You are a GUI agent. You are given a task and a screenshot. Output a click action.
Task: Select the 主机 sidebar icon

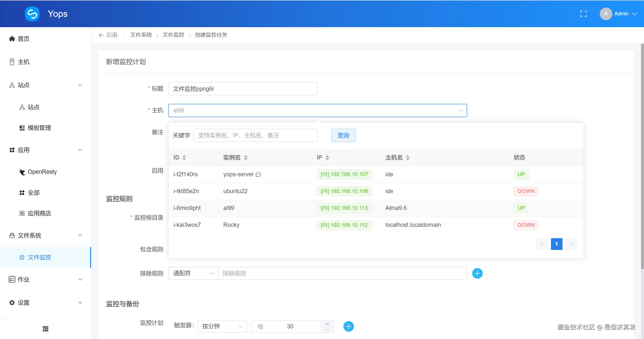tap(12, 62)
